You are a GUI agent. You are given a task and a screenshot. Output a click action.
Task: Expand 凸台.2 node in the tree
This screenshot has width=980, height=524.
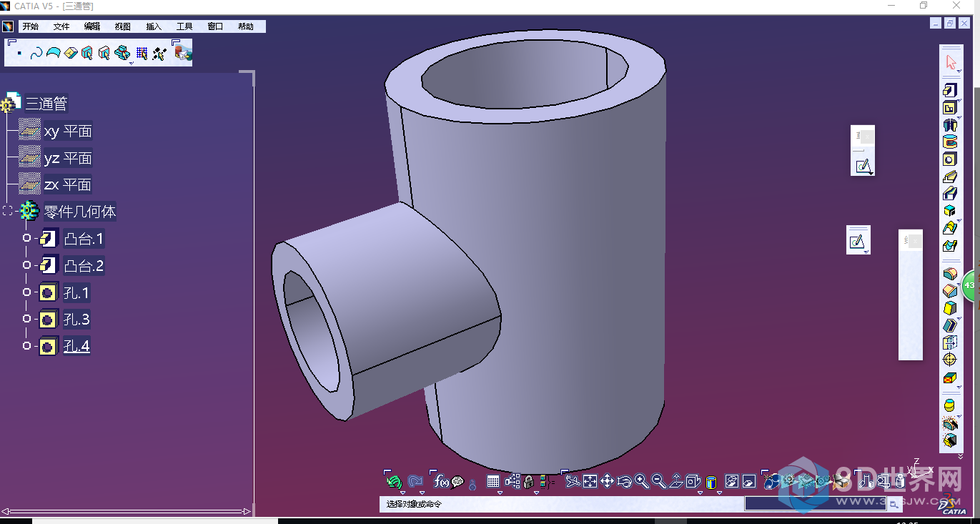tap(26, 265)
